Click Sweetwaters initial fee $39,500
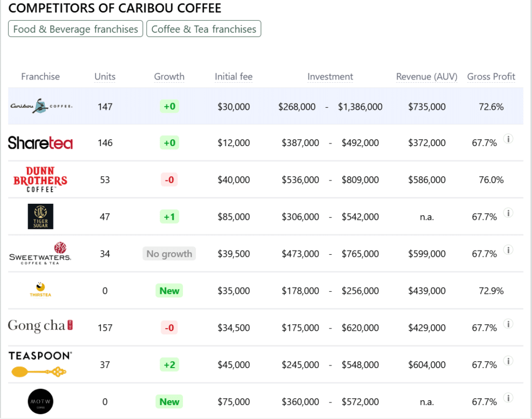Image resolution: width=532 pixels, height=419 pixels. tap(233, 254)
